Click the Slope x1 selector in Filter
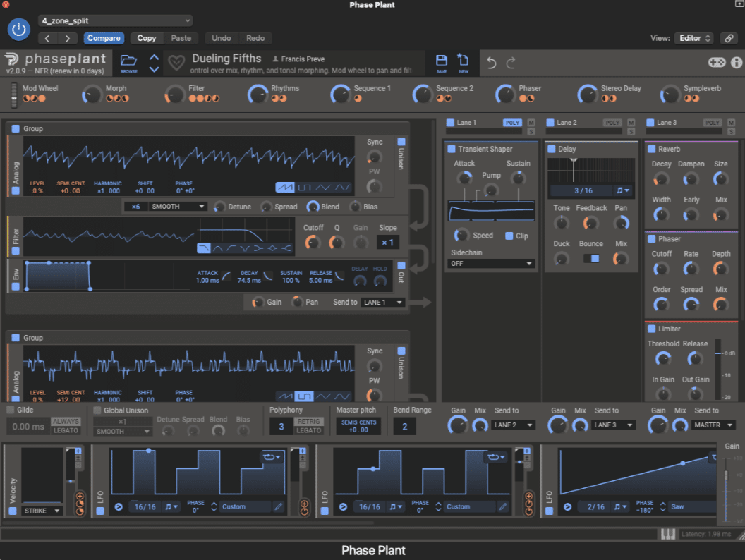The width and height of the screenshot is (745, 560). [x=388, y=243]
